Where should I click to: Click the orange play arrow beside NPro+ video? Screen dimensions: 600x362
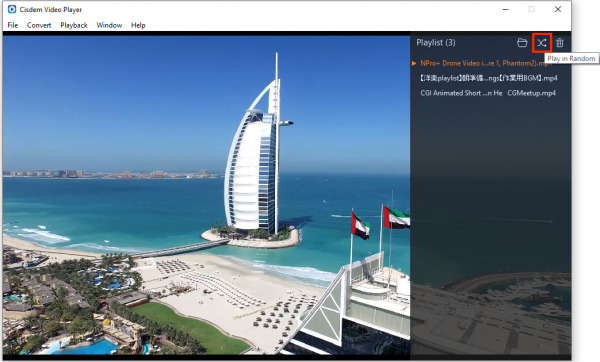414,64
